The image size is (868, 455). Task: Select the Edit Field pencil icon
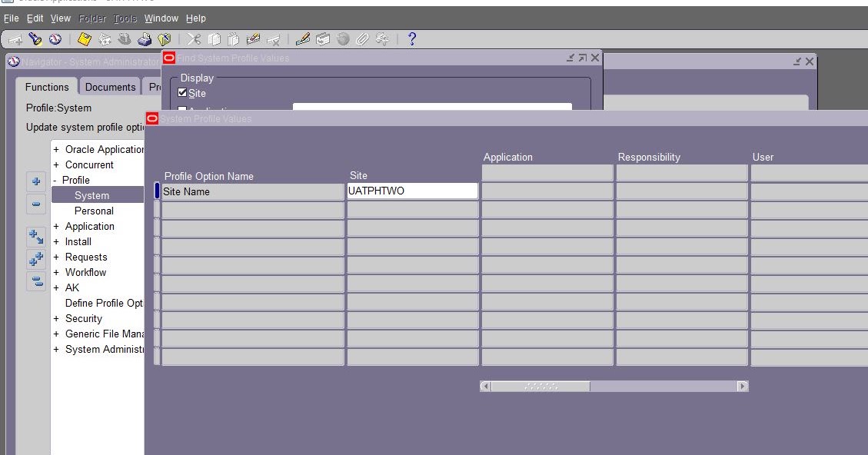click(x=301, y=38)
